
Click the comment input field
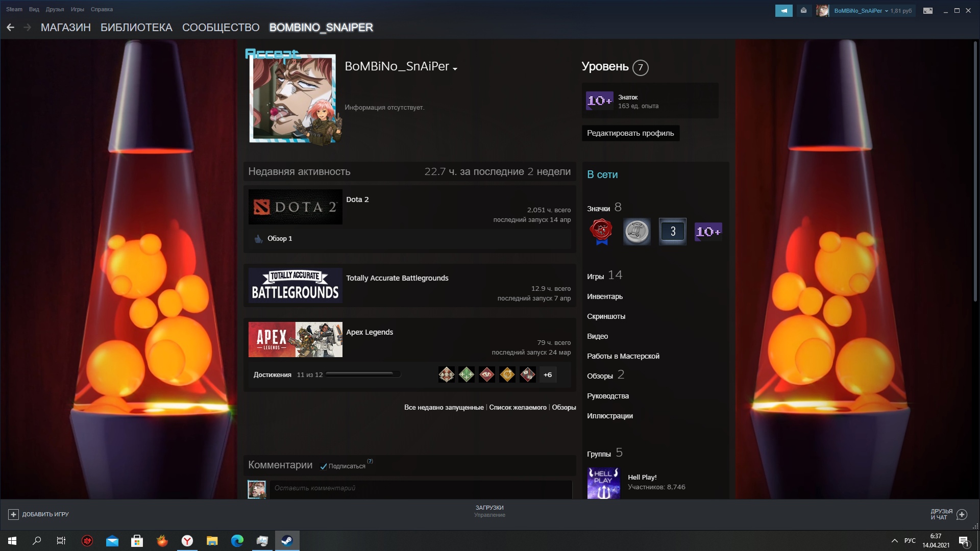tap(421, 489)
